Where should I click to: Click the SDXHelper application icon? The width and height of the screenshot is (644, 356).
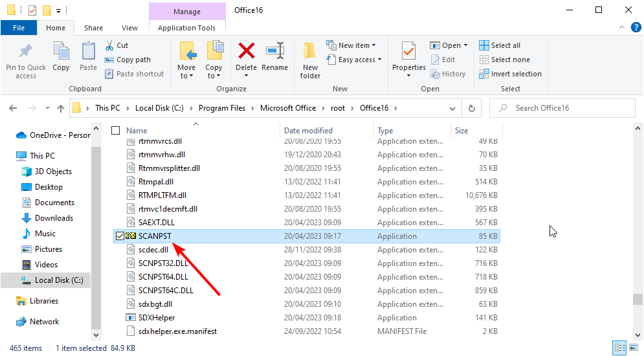[x=131, y=318]
